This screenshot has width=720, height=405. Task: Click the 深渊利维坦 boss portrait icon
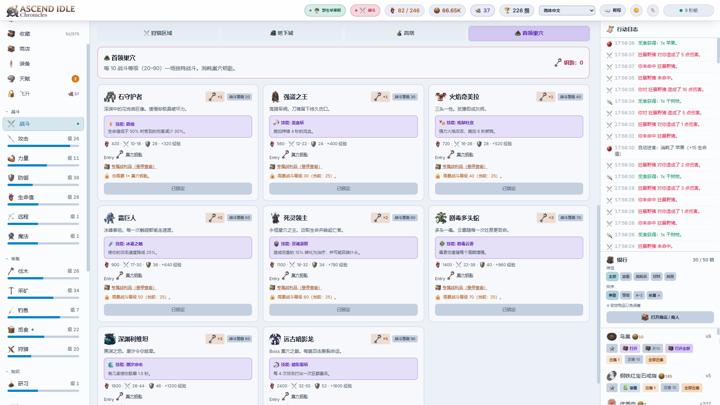109,339
